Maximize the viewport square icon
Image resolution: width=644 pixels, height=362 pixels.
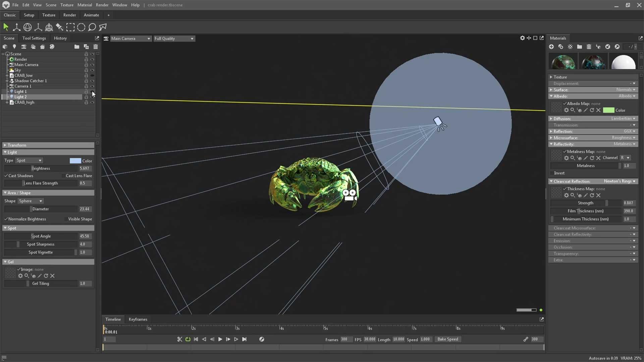tap(535, 38)
